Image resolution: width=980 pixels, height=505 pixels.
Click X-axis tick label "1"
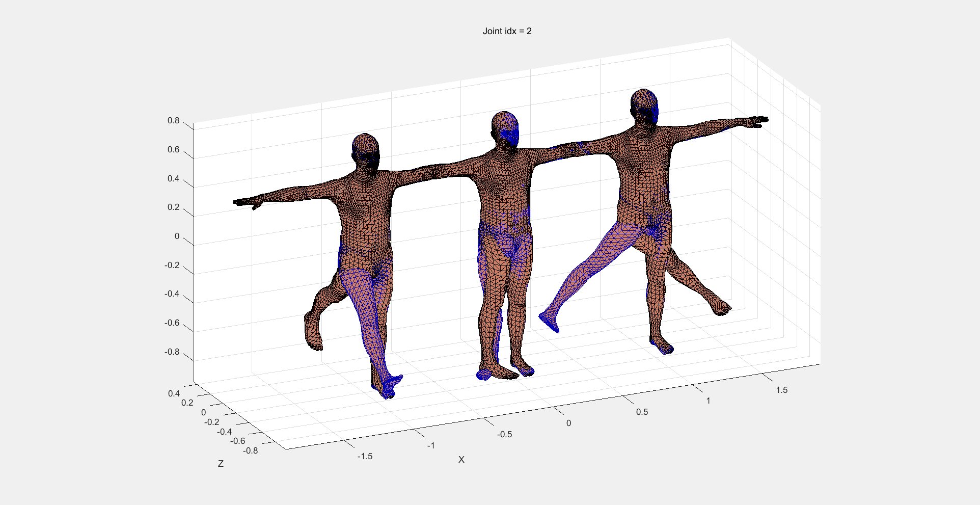[x=708, y=401]
